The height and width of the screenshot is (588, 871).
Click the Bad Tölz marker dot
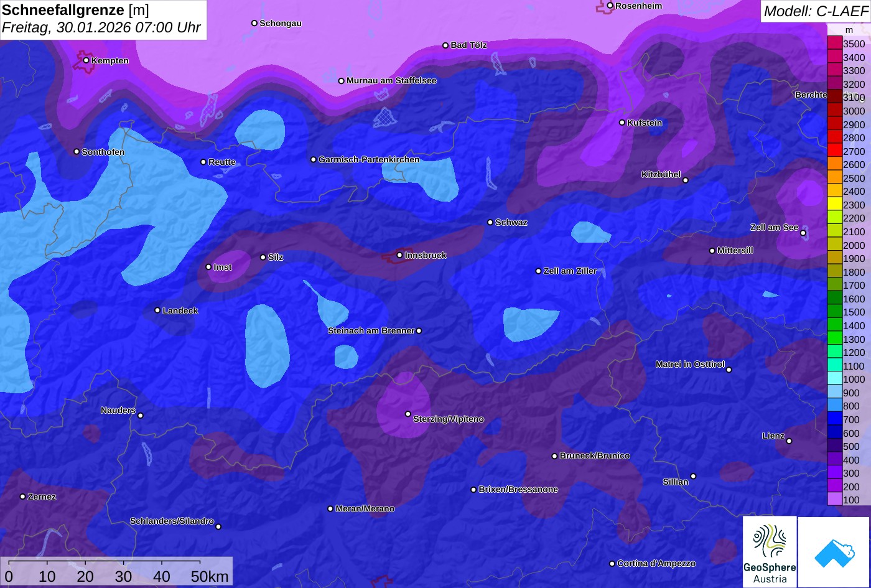coord(445,45)
